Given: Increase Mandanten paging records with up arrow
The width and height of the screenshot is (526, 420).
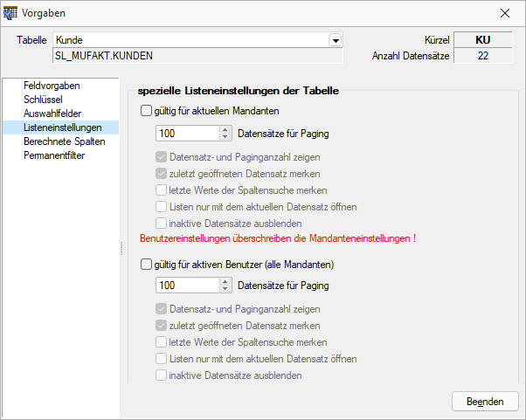Looking at the screenshot, I should pyautogui.click(x=225, y=130).
